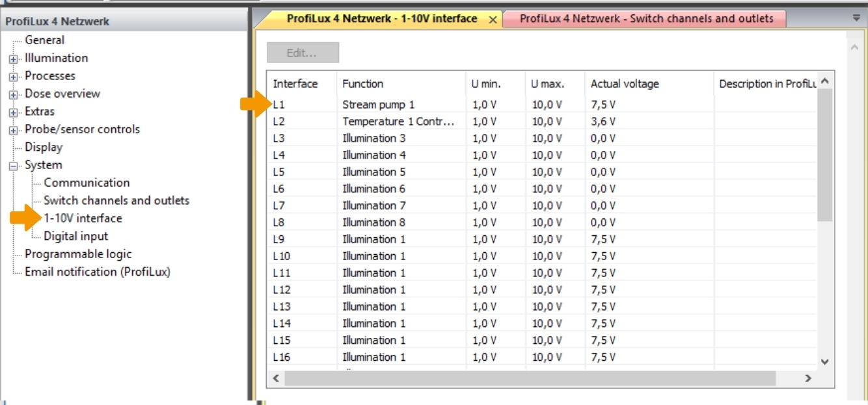The width and height of the screenshot is (868, 405).
Task: Click the table's vertical scrollbar thumb
Action: [825, 155]
